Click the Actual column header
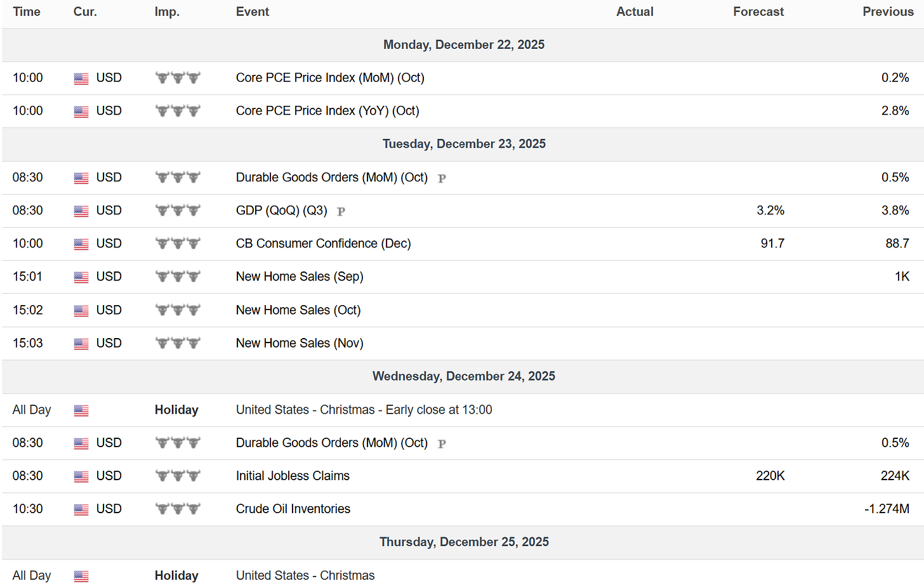Screen dimensions: 924x588 pyautogui.click(x=635, y=12)
